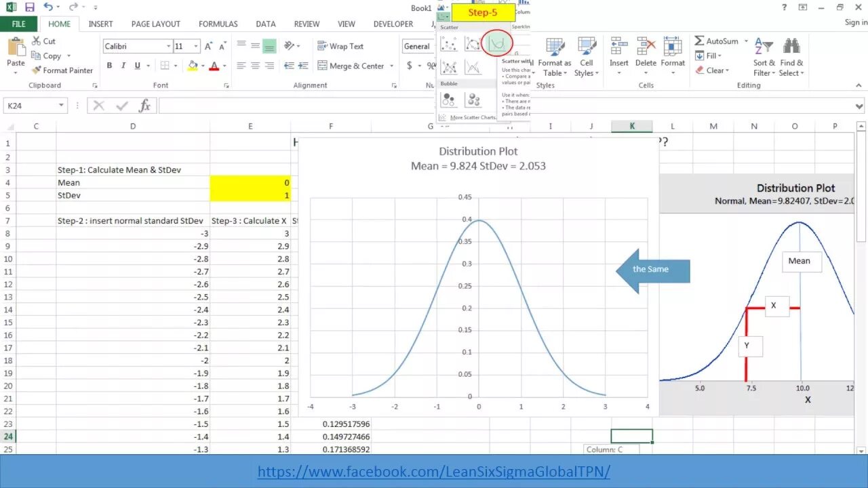The height and width of the screenshot is (488, 868).
Task: Switch to the FORMULAS ribbon tab
Action: tap(218, 24)
